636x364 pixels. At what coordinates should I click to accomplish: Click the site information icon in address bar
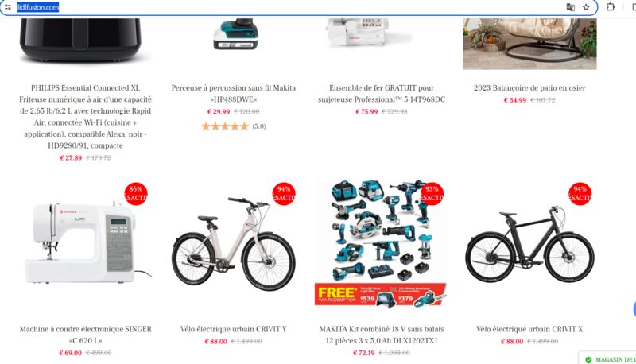8,7
